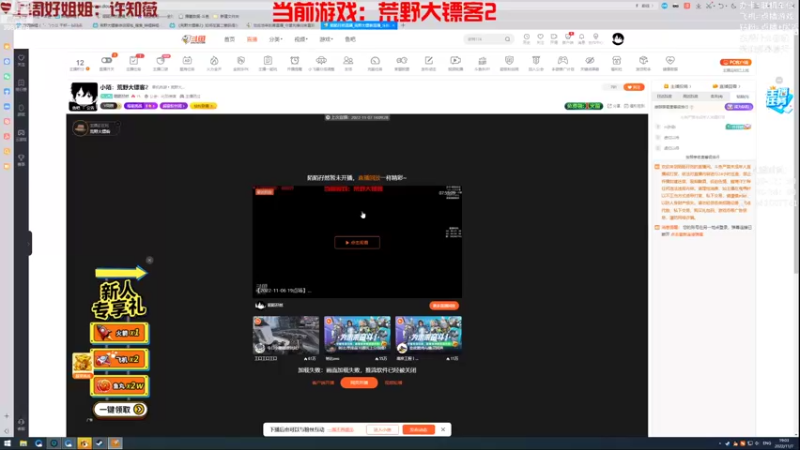The image size is (800, 450).
Task: Click the shield icon in the streamer toolbar
Action: 509,61
